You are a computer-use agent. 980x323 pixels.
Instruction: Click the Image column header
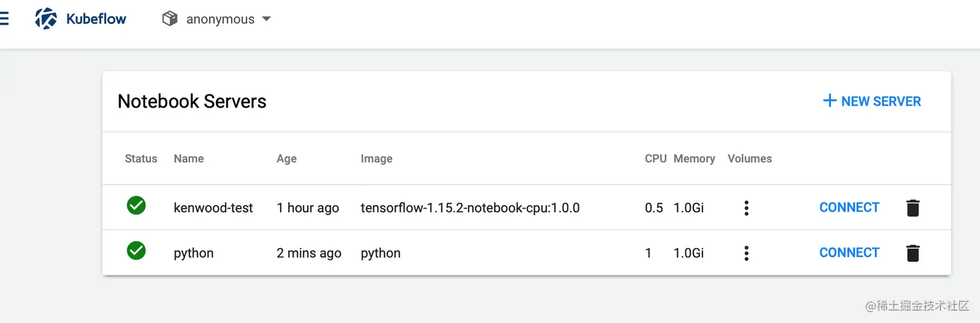click(377, 159)
